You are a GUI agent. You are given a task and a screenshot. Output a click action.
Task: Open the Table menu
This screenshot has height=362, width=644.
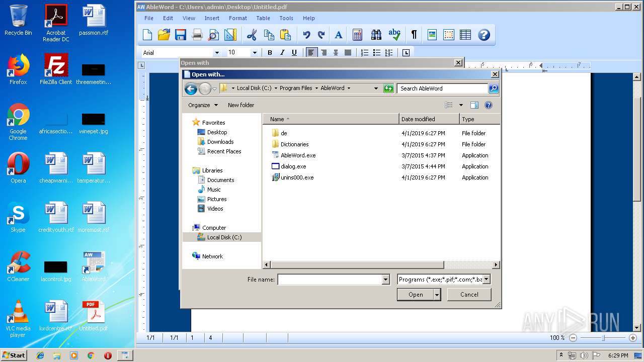pos(263,18)
